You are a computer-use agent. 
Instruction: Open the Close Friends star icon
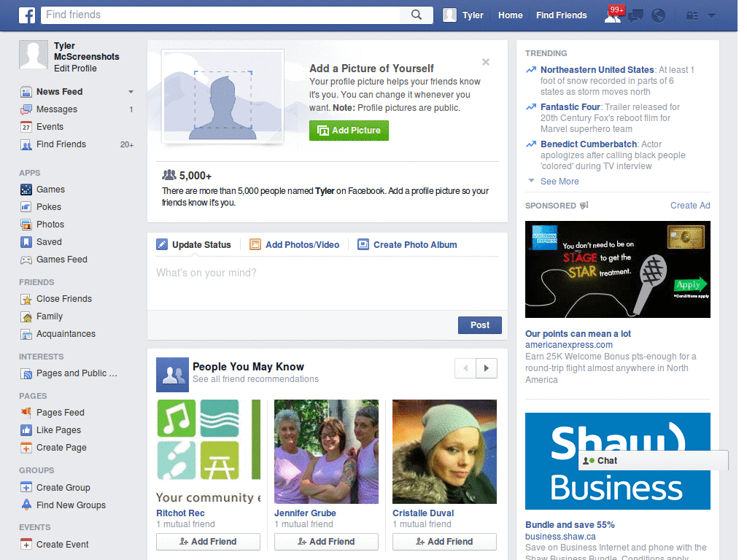(x=26, y=299)
